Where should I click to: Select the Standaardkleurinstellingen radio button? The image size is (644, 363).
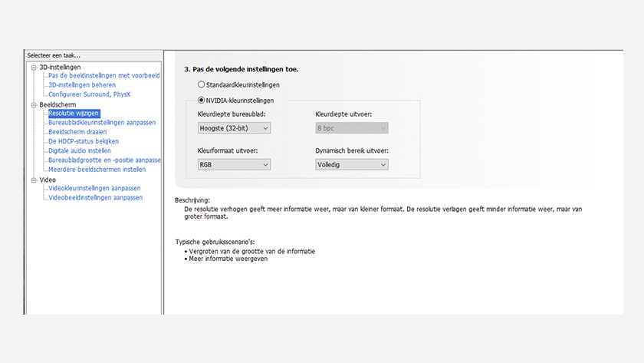[x=202, y=84]
